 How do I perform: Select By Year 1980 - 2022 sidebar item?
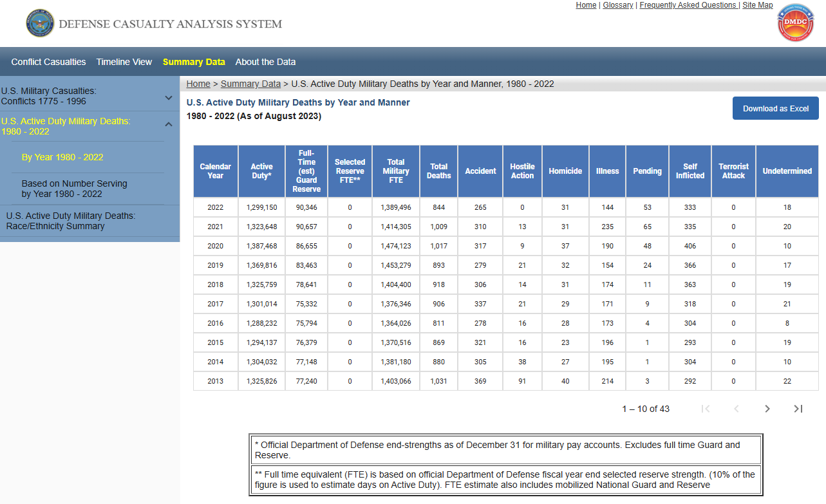click(x=62, y=157)
